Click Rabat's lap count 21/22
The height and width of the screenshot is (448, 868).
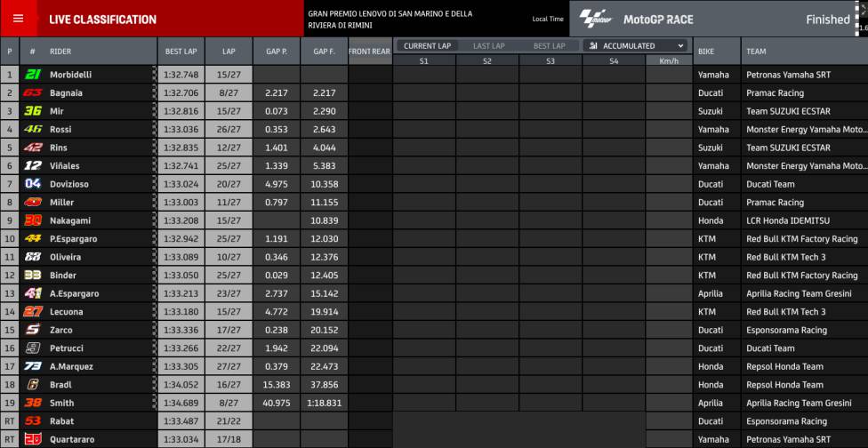point(229,421)
